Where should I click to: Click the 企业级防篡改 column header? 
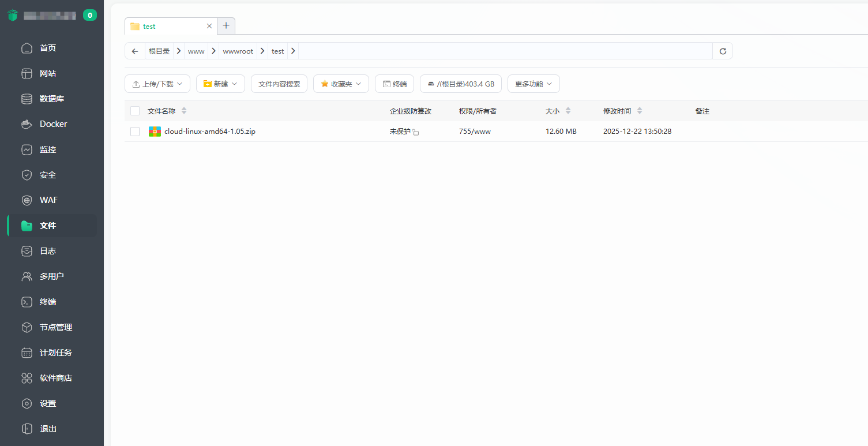tap(411, 111)
